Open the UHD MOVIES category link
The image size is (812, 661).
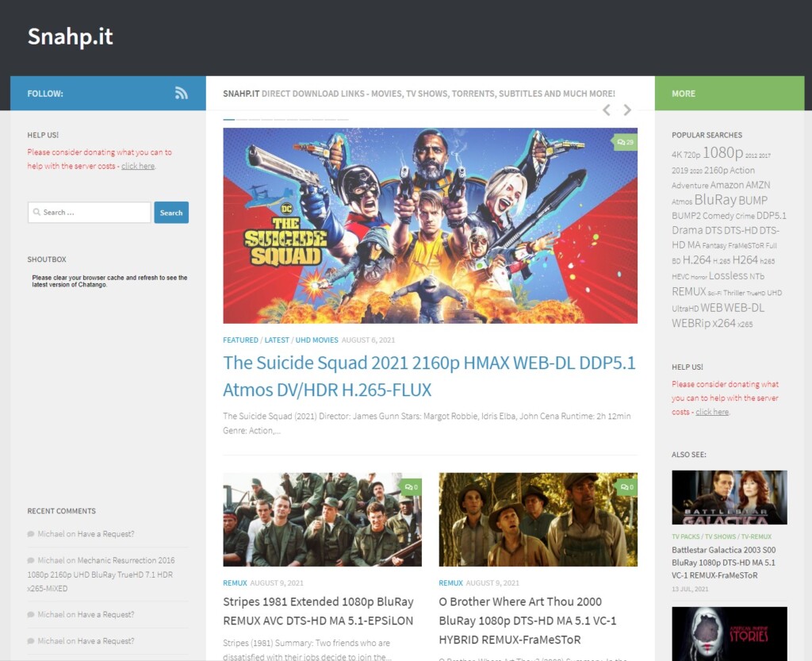[316, 340]
